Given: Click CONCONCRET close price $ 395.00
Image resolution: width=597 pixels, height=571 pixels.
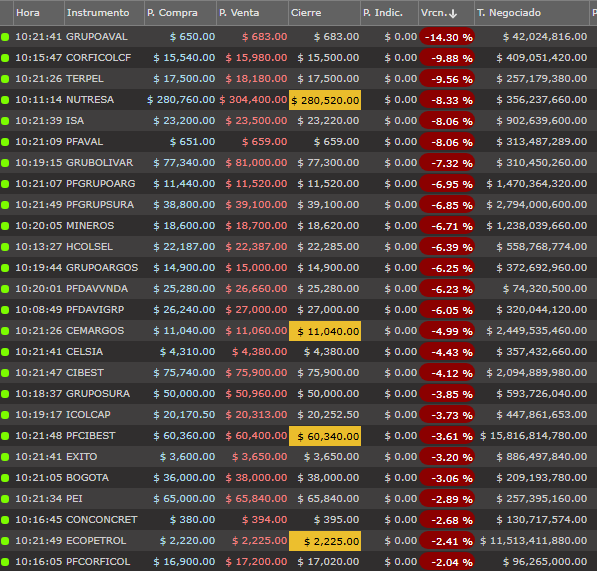Looking at the screenshot, I should [336, 519].
